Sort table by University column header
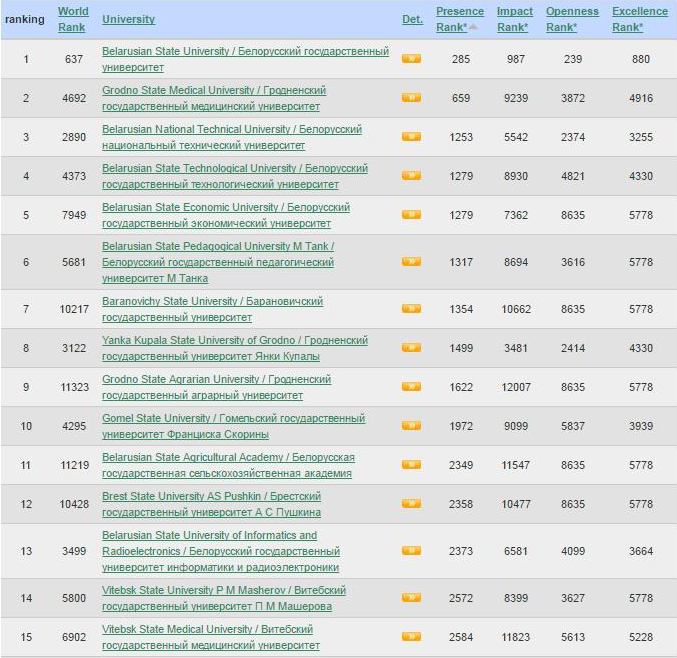The width and height of the screenshot is (677, 658). (128, 19)
